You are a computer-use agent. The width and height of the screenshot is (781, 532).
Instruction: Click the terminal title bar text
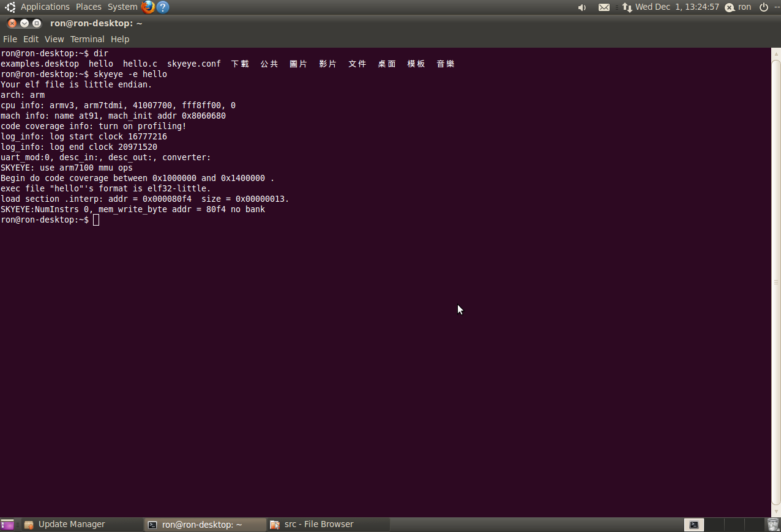tap(96, 23)
